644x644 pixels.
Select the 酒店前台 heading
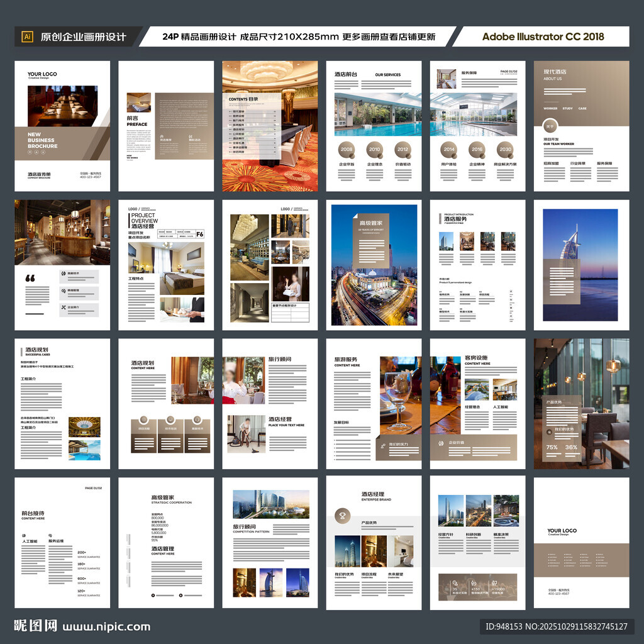pyautogui.click(x=345, y=74)
